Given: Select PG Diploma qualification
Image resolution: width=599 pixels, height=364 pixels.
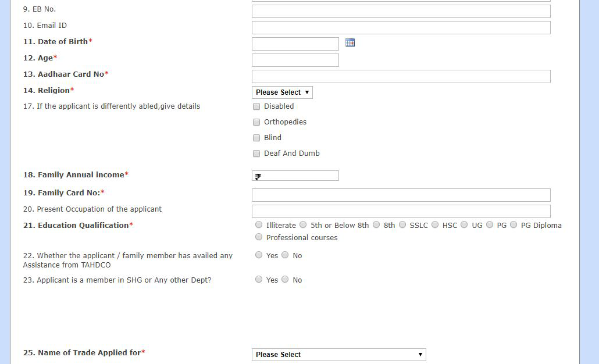Looking at the screenshot, I should coord(514,224).
